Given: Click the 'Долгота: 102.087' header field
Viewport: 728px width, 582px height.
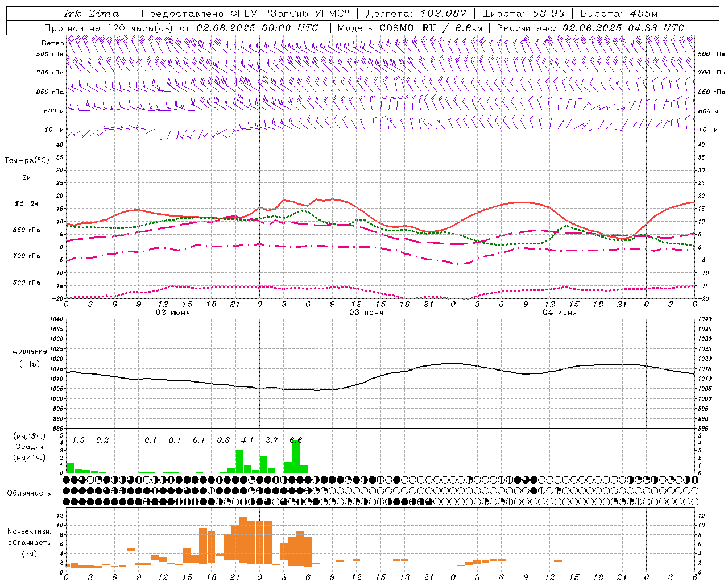Looking at the screenshot, I should (x=416, y=14).
